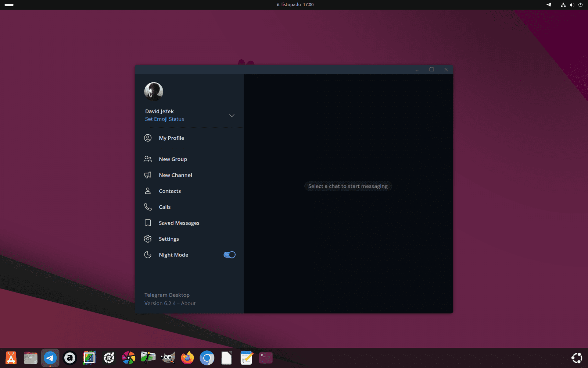Viewport: 588px width, 368px height.
Task: Open the About link under version
Action: (188, 303)
